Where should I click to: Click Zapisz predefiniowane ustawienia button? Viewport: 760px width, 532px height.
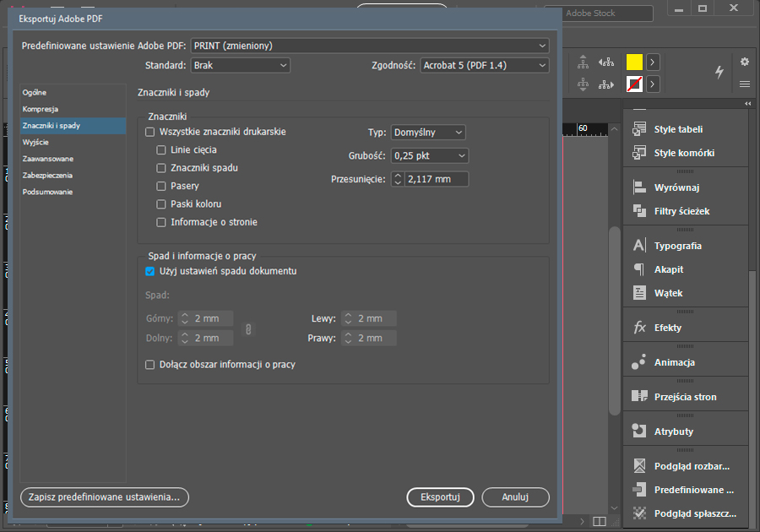click(x=104, y=497)
